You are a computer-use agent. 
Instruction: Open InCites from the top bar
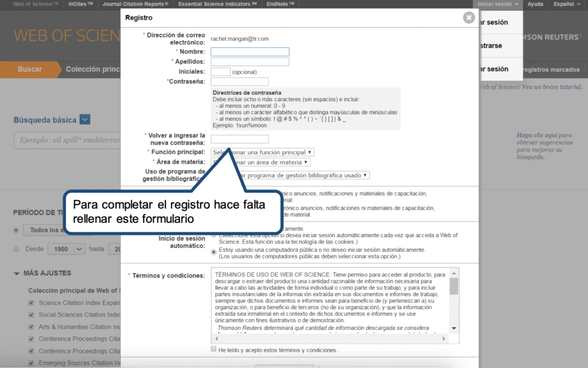pos(80,4)
